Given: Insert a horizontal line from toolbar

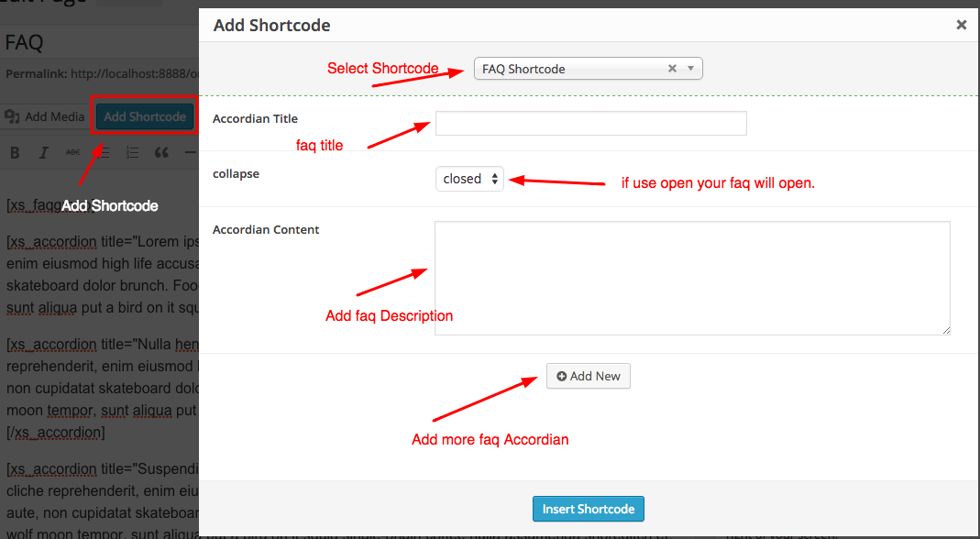Looking at the screenshot, I should click(x=190, y=152).
